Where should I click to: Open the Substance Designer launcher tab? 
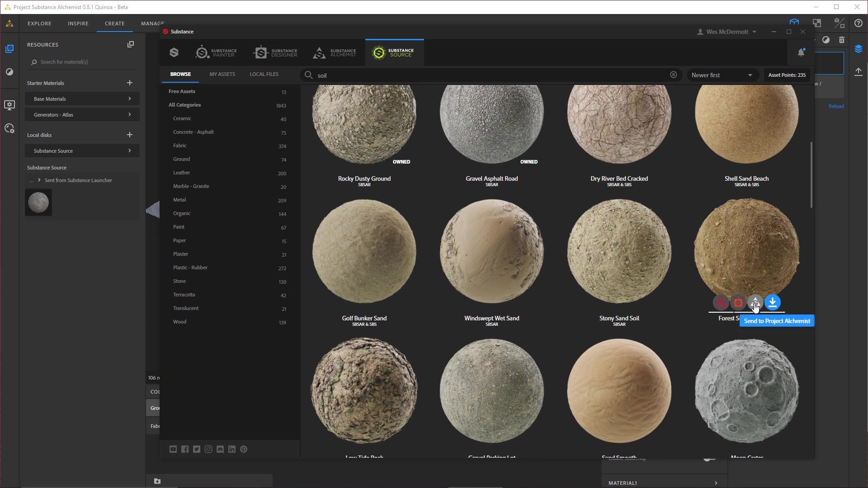(x=275, y=52)
